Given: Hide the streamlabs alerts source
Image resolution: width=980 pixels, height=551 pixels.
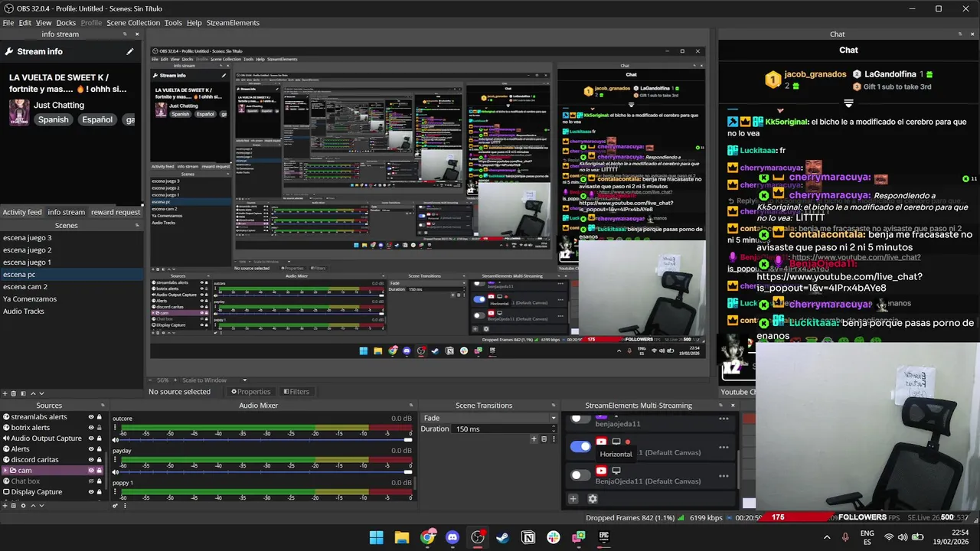Looking at the screenshot, I should (x=91, y=417).
